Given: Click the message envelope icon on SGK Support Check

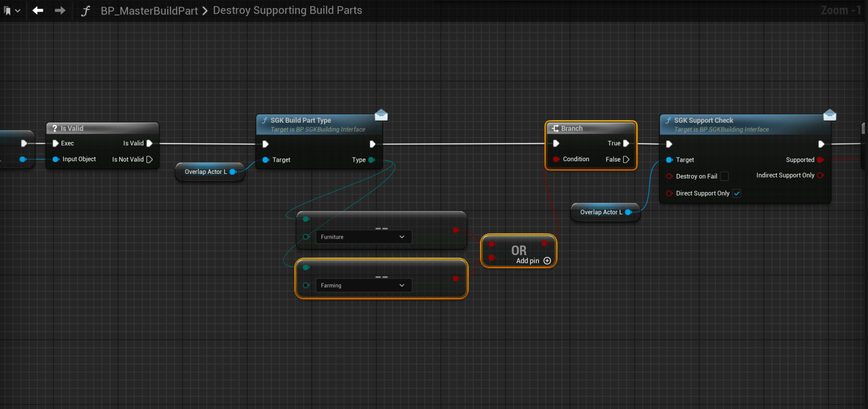Looking at the screenshot, I should coord(830,115).
